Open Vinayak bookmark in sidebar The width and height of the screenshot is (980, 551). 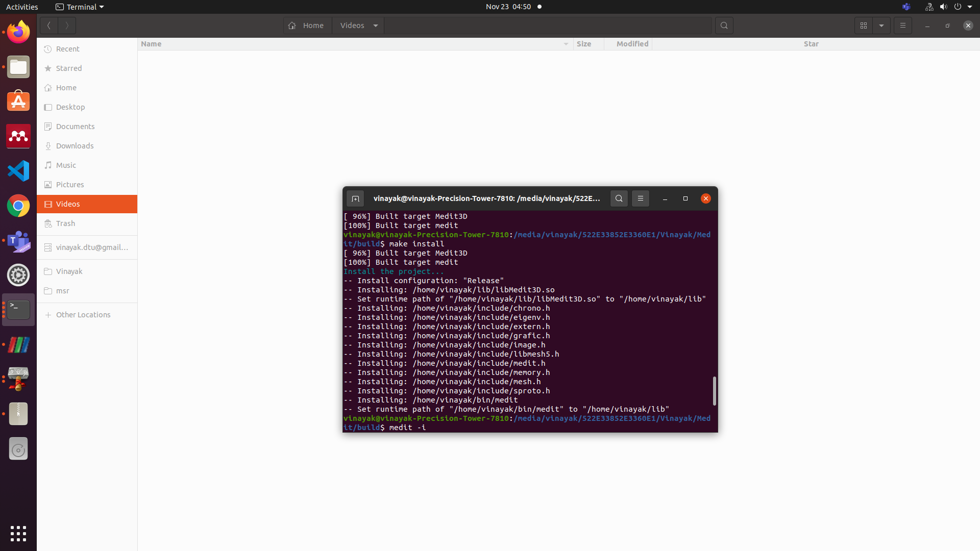87,271
